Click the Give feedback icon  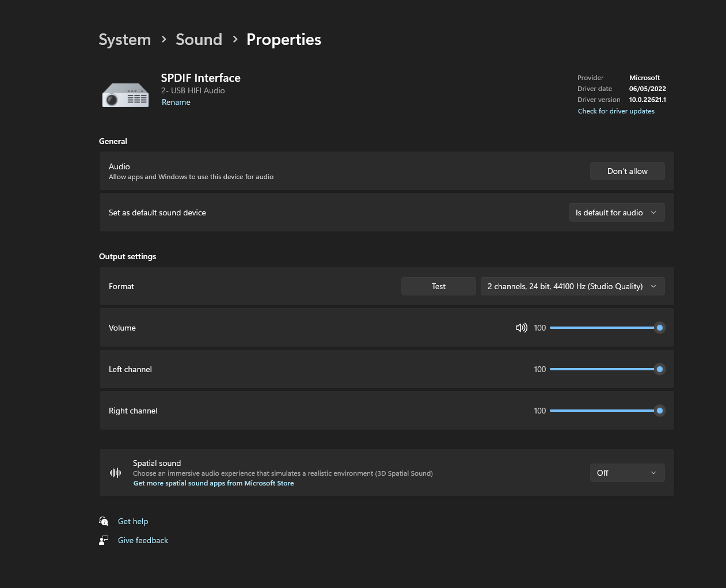[x=104, y=540]
